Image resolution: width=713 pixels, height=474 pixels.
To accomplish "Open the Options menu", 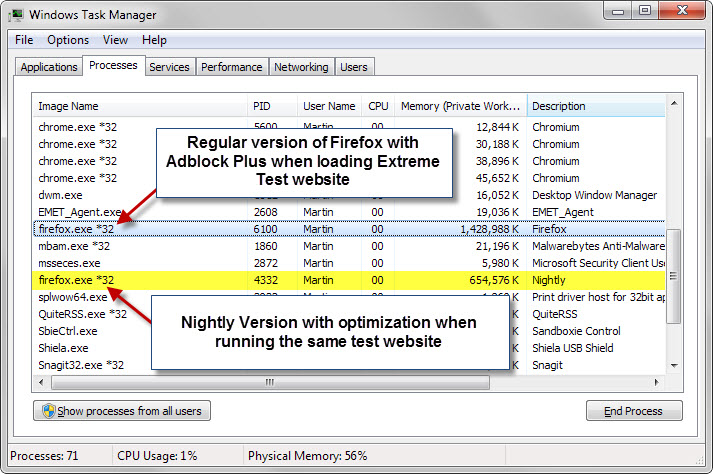I will click(68, 40).
